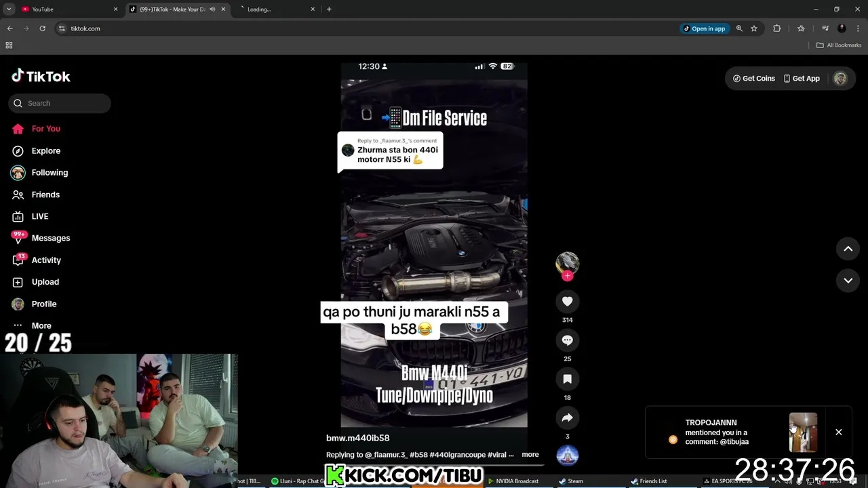Image resolution: width=868 pixels, height=488 pixels.
Task: Open the Upload page
Action: click(x=35, y=282)
